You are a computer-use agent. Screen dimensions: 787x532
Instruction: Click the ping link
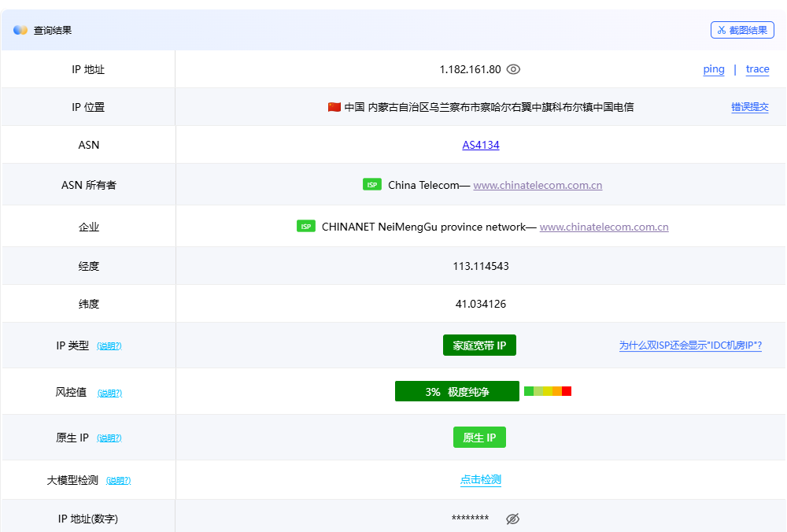click(714, 69)
